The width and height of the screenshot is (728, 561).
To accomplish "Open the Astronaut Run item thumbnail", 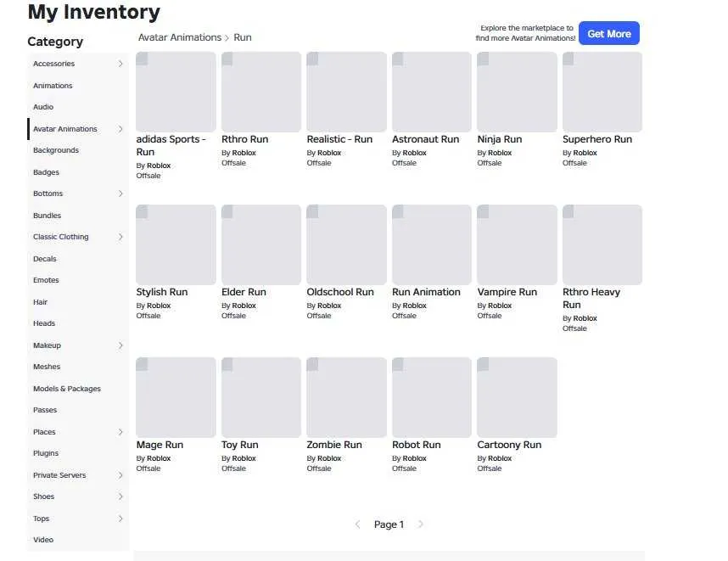I will 432,92.
